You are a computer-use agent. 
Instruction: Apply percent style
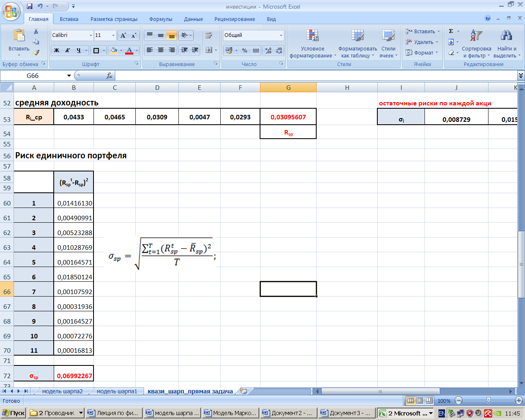pyautogui.click(x=244, y=50)
